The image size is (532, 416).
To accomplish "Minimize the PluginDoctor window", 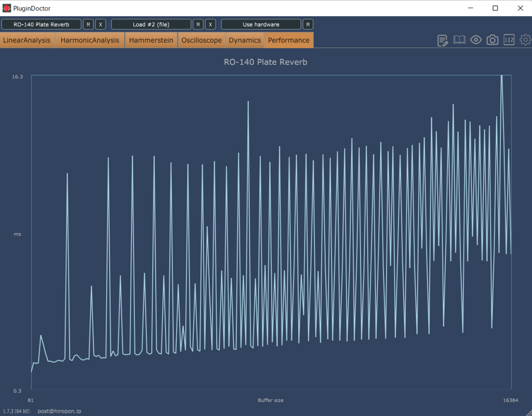I will pyautogui.click(x=471, y=8).
